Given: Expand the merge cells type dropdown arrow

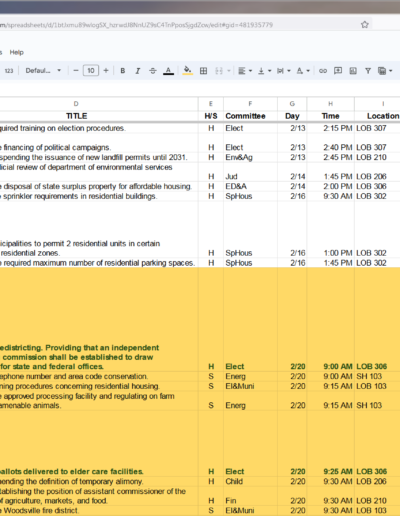Looking at the screenshot, I should [229, 71].
